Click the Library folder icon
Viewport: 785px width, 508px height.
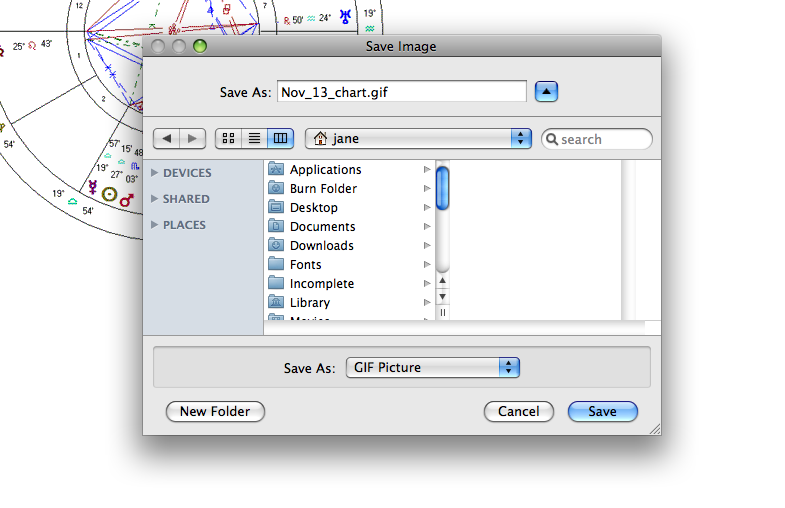pyautogui.click(x=276, y=302)
